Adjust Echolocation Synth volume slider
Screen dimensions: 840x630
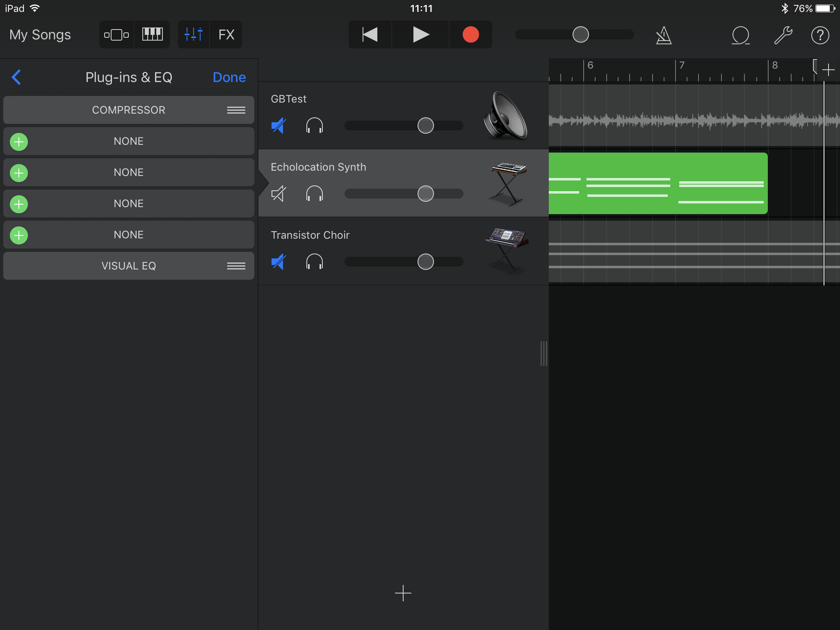[425, 194]
